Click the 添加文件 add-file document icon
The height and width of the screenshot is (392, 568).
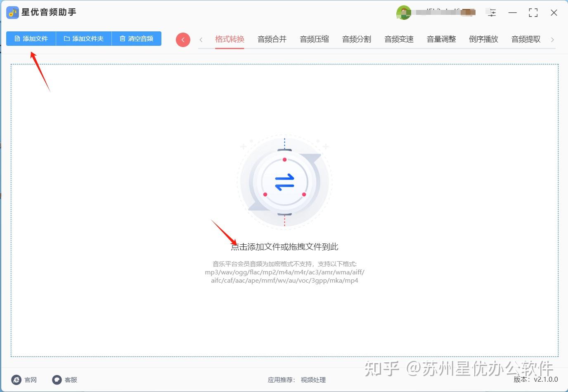17,38
